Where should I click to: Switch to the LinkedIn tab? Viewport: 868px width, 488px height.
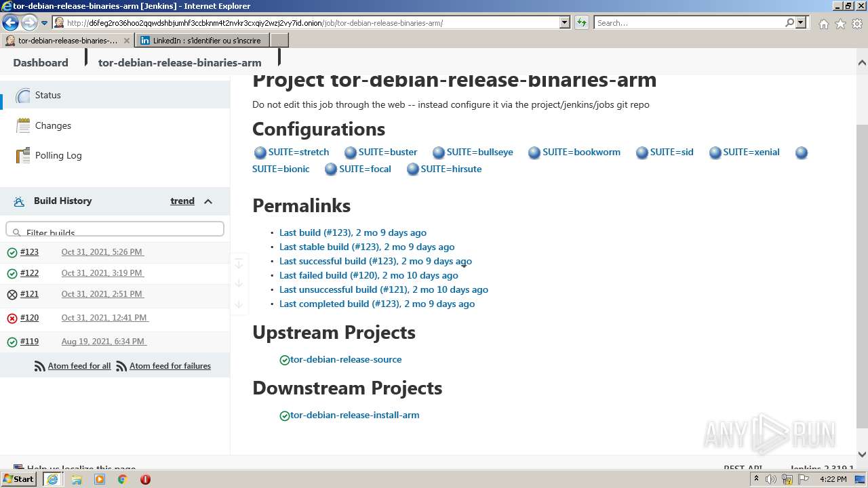pyautogui.click(x=203, y=41)
